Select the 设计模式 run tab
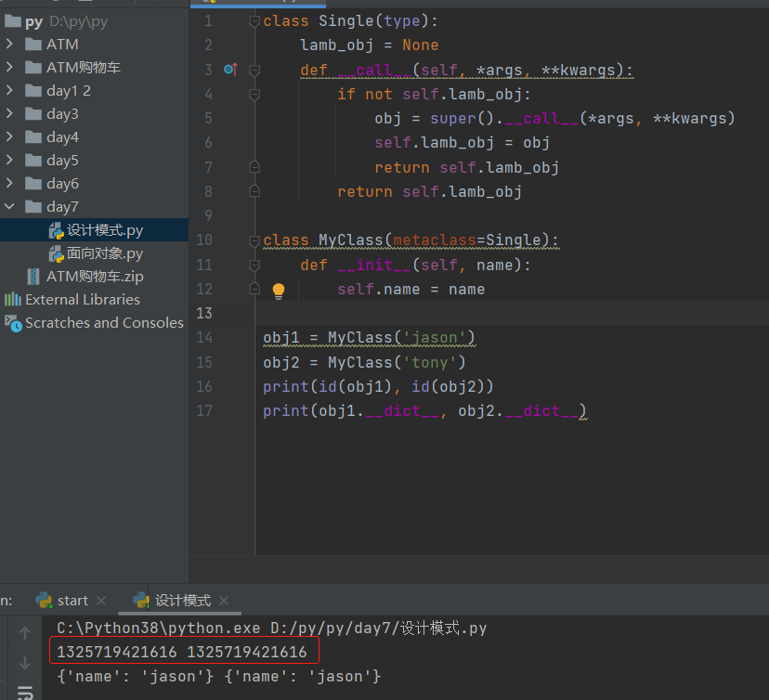The height and width of the screenshot is (700, 769). pos(182,601)
